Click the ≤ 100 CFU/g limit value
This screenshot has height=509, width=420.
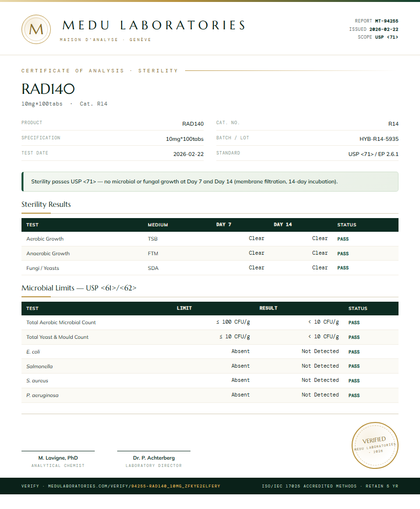pyautogui.click(x=233, y=322)
